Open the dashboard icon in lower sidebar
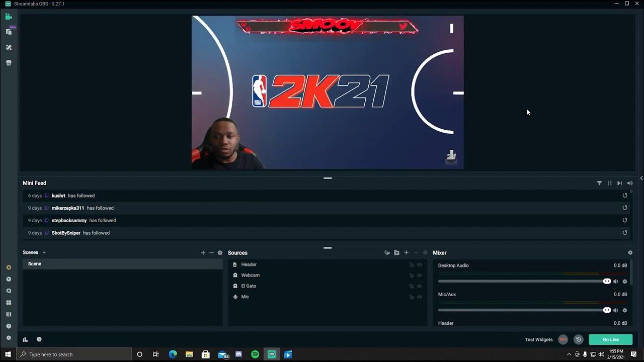 [9, 279]
